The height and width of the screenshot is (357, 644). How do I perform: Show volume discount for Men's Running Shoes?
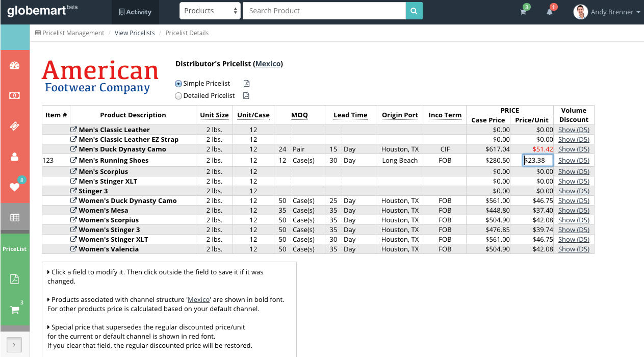pyautogui.click(x=574, y=160)
